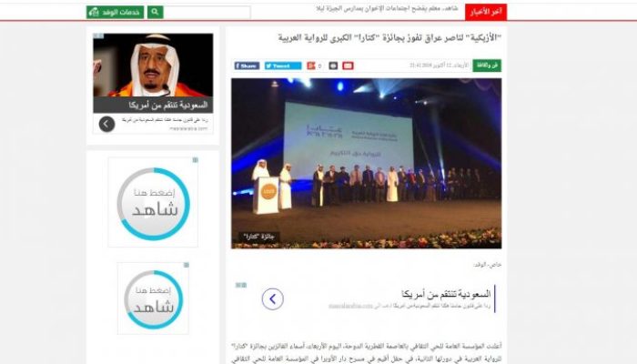Email the article with envelope icon

pyautogui.click(x=348, y=66)
